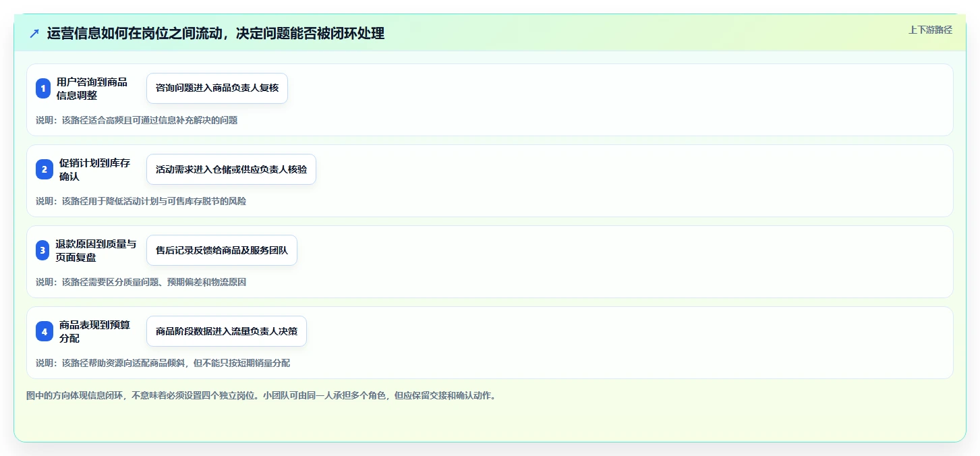Click the number 2 step badge
Screen dimensions: 980x456
tap(44, 169)
